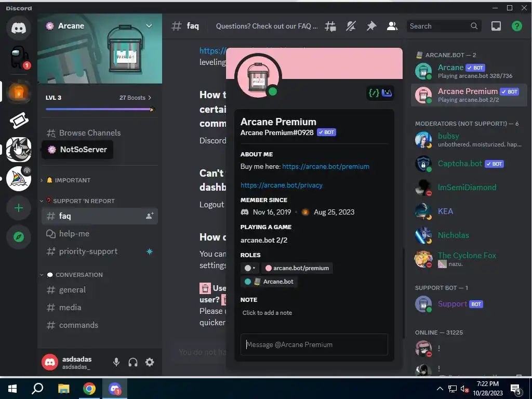Open User Settings gear
The height and width of the screenshot is (399, 532).
pyautogui.click(x=150, y=362)
